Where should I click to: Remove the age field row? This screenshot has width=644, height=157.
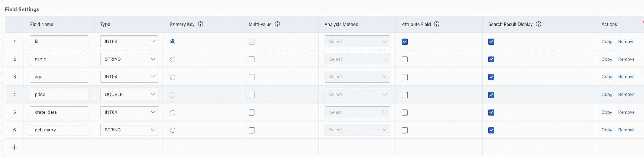point(626,77)
